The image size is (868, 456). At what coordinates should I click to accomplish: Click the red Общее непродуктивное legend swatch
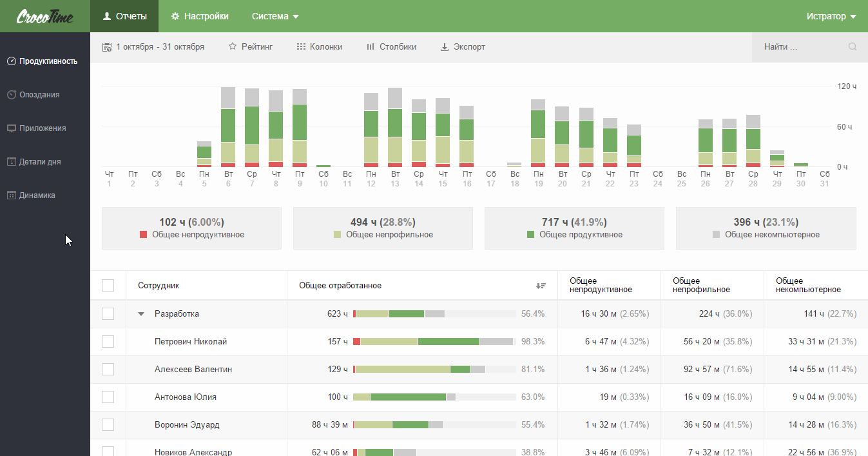[144, 235]
